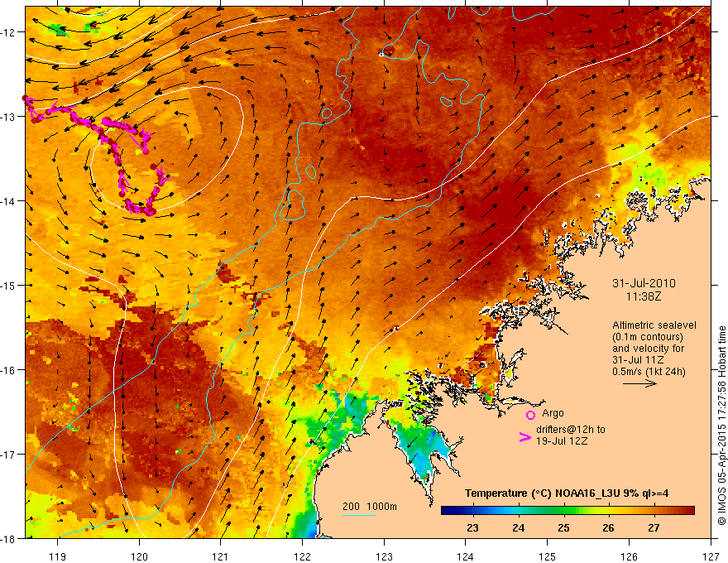The image size is (728, 563).
Task: Click the 0.5m/s velocity scale arrow
Action: 639,383
